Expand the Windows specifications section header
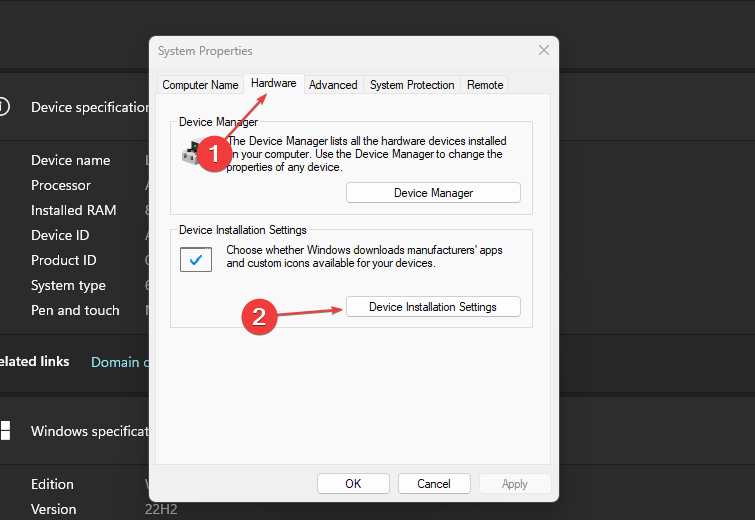Screen dimensions: 755x520 (90, 431)
